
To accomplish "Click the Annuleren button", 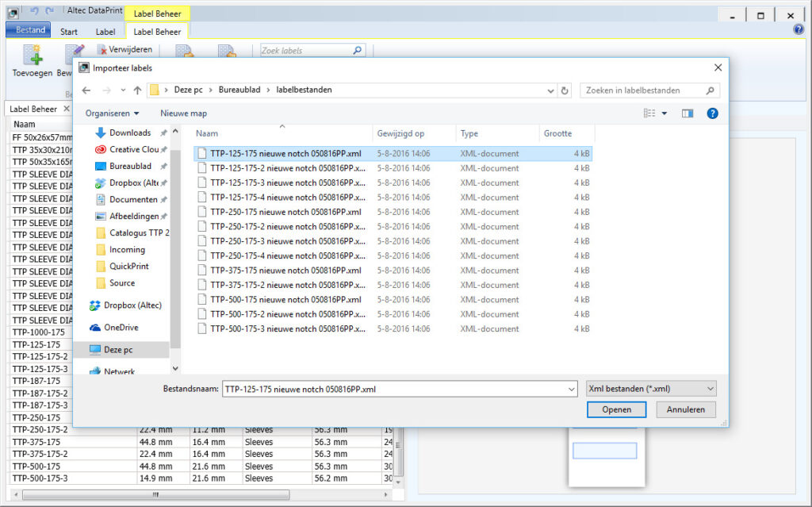I will [685, 409].
